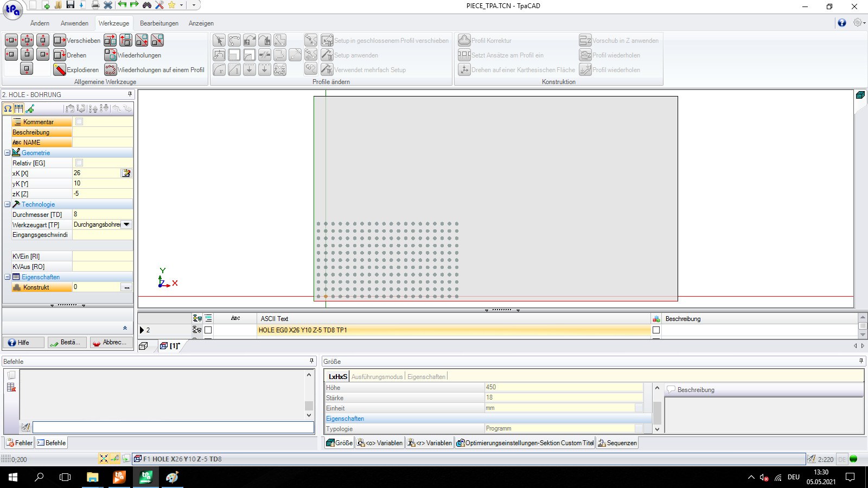Click the blue help icon top right
The width and height of the screenshot is (868, 488).
click(841, 23)
